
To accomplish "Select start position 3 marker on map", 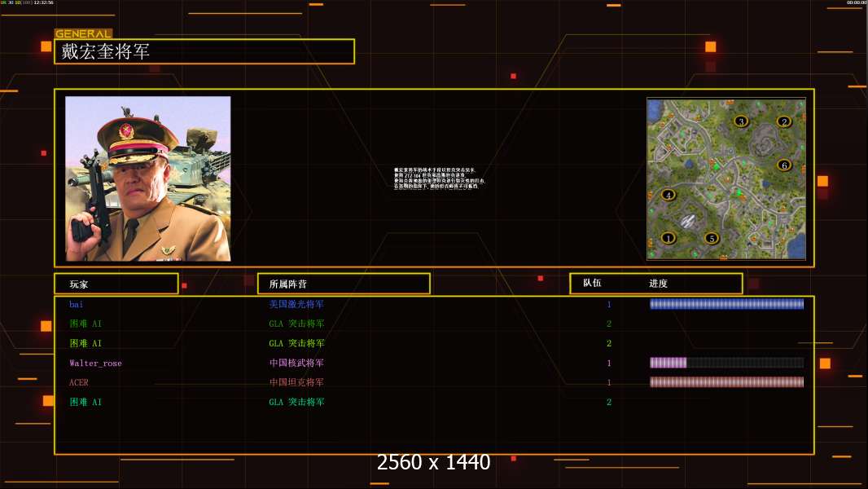I will pos(741,121).
